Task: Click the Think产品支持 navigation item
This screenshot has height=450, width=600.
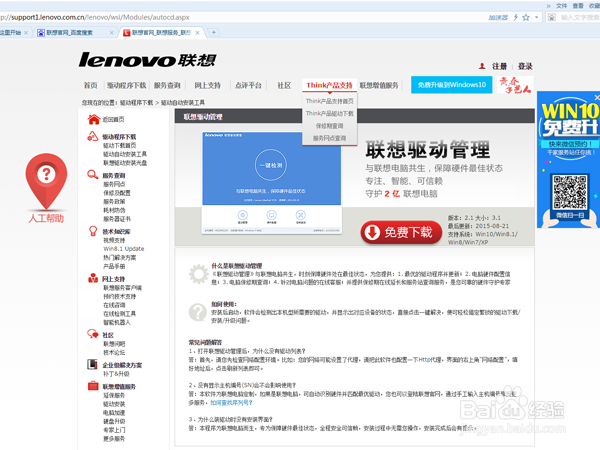Action: [329, 85]
